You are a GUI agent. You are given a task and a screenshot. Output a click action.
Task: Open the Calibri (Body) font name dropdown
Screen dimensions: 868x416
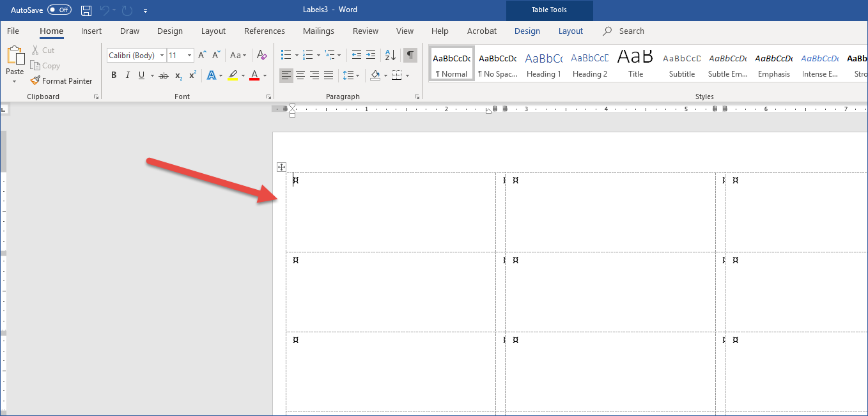(x=162, y=56)
